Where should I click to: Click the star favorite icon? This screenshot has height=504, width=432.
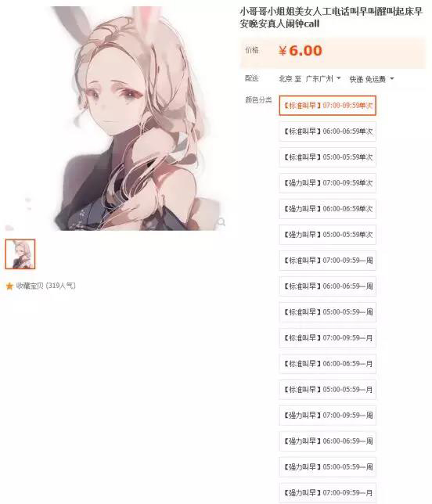tap(9, 286)
